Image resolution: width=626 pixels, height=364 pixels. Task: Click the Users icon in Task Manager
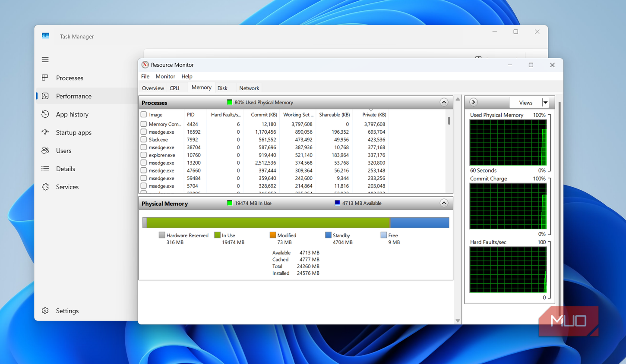coord(45,150)
